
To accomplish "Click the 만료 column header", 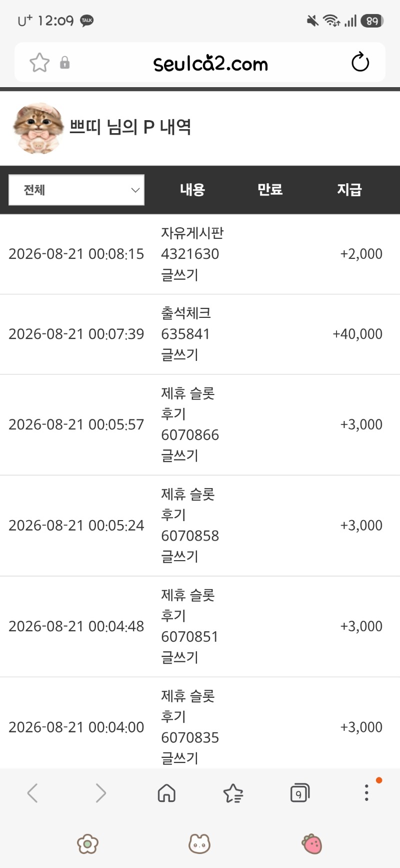I will tap(270, 190).
